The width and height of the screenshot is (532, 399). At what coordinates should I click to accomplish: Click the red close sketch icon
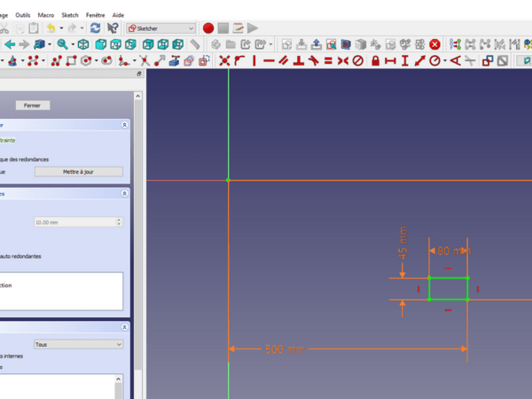[434, 44]
